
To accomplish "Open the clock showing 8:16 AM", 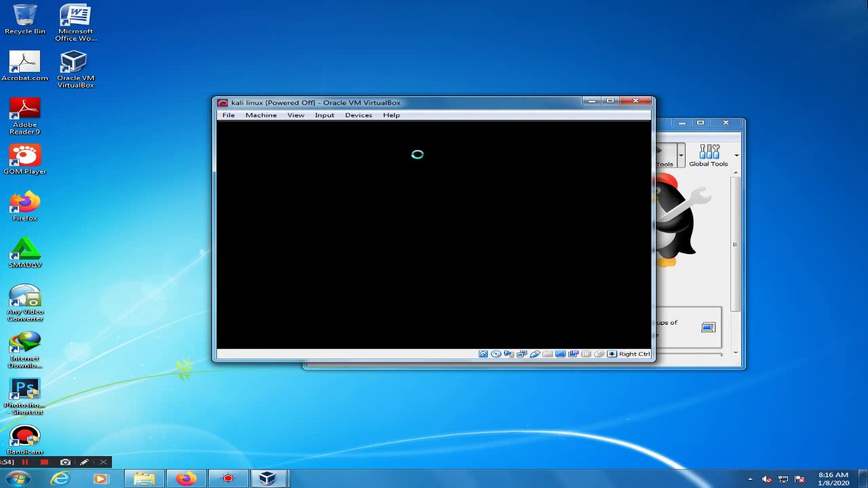I will [x=833, y=479].
